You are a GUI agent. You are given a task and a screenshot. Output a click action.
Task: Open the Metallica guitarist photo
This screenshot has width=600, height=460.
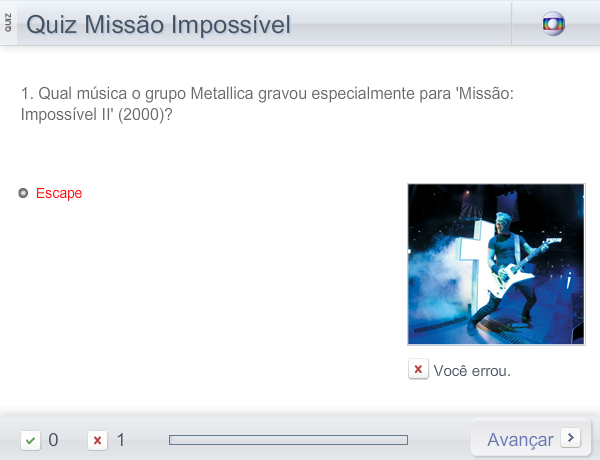(496, 264)
